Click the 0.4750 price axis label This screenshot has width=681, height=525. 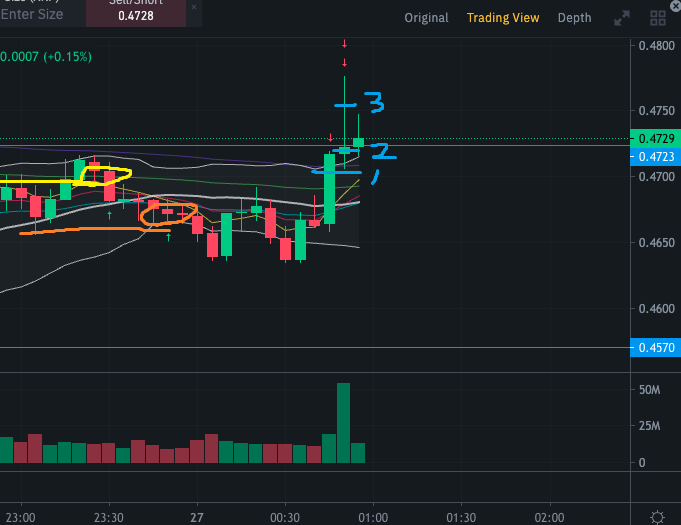coord(656,111)
